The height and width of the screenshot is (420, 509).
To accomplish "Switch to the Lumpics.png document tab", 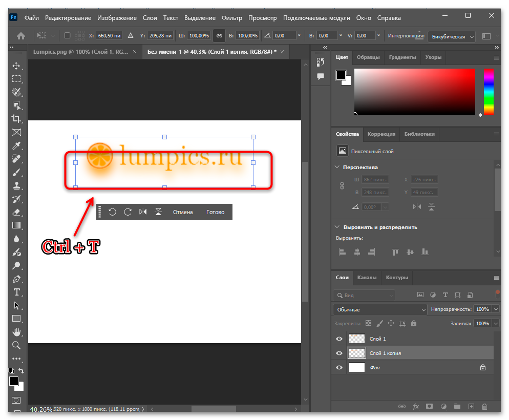I will [81, 52].
